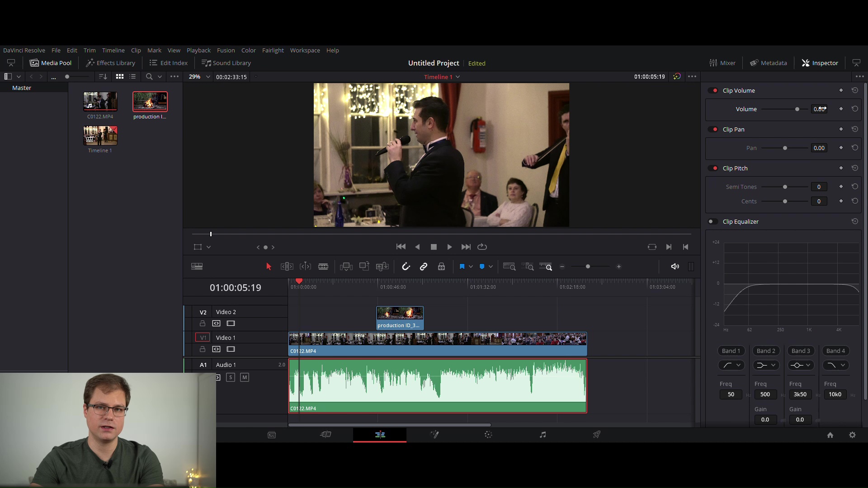Select the Blade edit mode tool
The image size is (868, 488).
(x=323, y=267)
